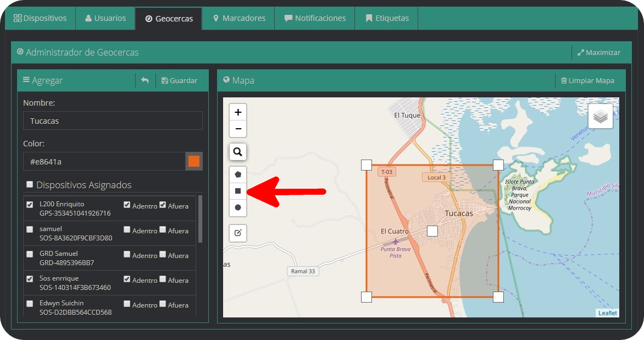Enable Afuera for Sos enrrique device
This screenshot has width=644, height=340.
pyautogui.click(x=163, y=279)
